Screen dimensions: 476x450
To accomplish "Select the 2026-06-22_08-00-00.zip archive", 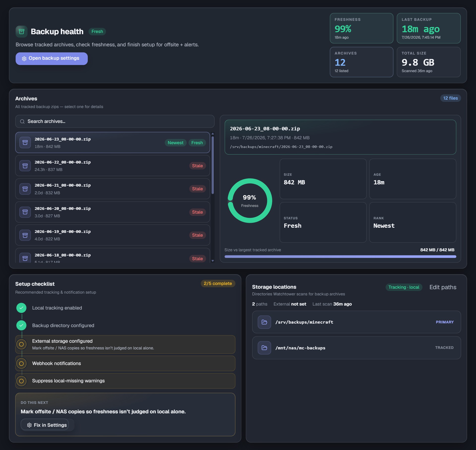I will click(113, 166).
